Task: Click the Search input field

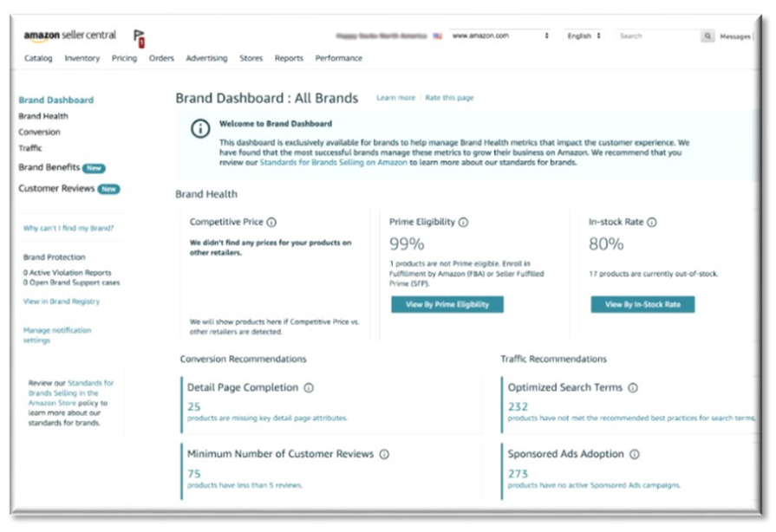Action: (658, 36)
